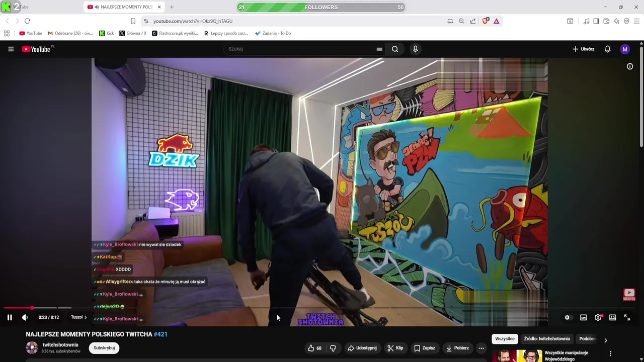Screen dimensions: 644x362
Task: Show more filter chips with arrow
Action: coord(605,340)
